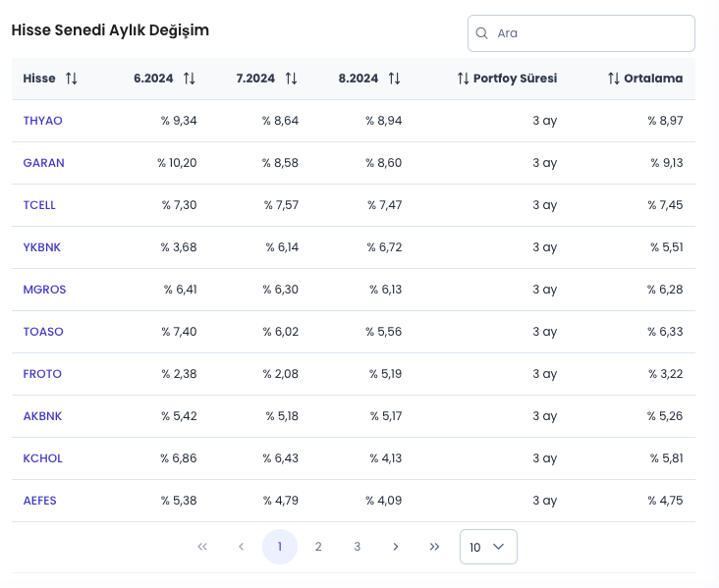Select GARAN average value % 9,13
This screenshot has height=588, width=719.
667,163
